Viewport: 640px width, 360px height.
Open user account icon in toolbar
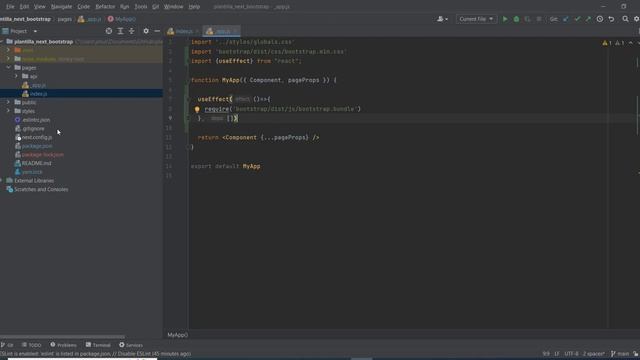(x=442, y=19)
